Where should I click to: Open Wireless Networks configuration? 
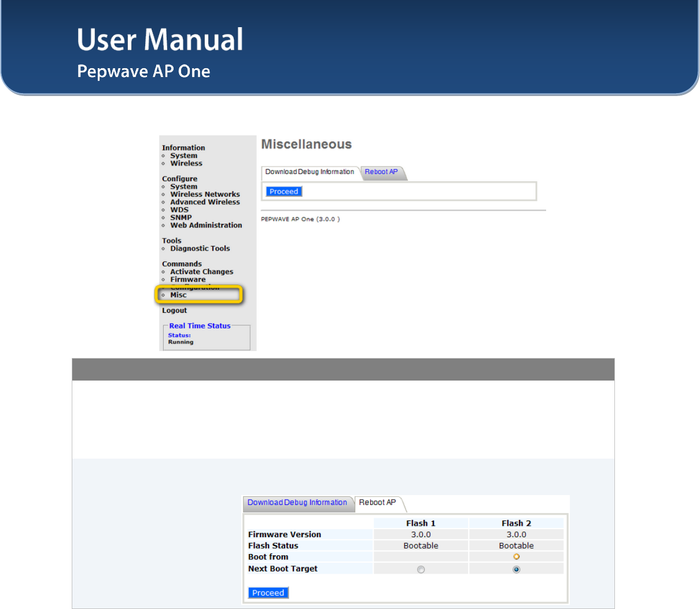click(205, 194)
